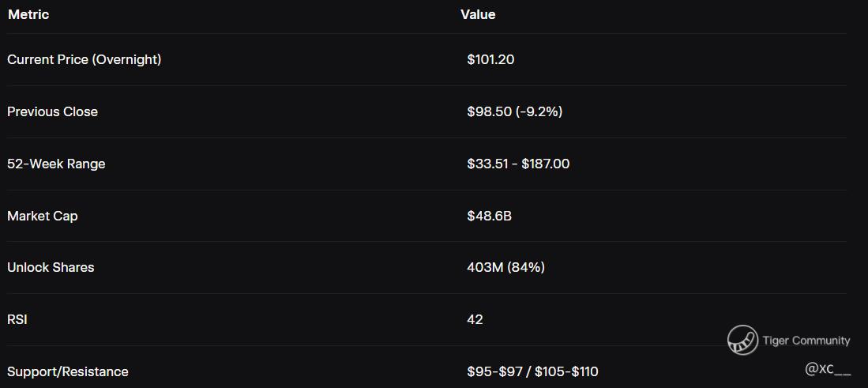Click the Tiger Community watermark text
The height and width of the screenshot is (388, 868).
(x=806, y=341)
